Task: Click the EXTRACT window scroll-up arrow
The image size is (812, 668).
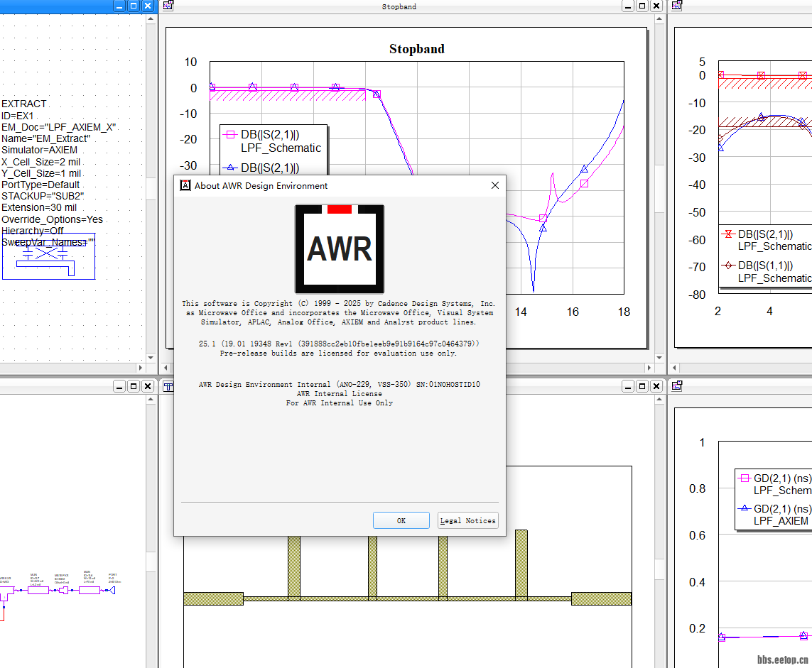Action: point(151,18)
